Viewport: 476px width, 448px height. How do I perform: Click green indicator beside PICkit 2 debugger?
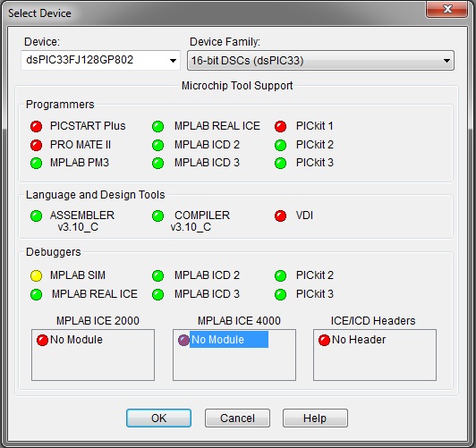(x=281, y=275)
